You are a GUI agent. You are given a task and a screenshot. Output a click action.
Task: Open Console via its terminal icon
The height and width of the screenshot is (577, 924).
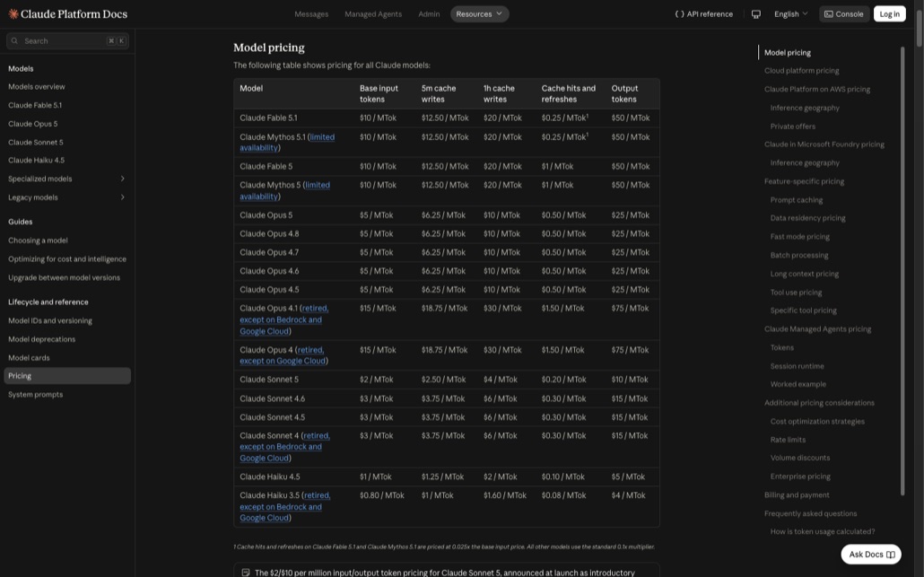829,14
